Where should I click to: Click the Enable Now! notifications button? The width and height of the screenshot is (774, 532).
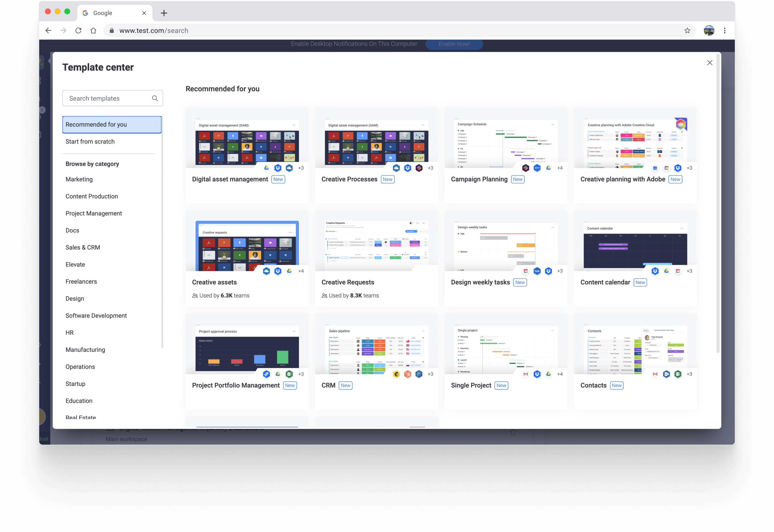coord(454,44)
